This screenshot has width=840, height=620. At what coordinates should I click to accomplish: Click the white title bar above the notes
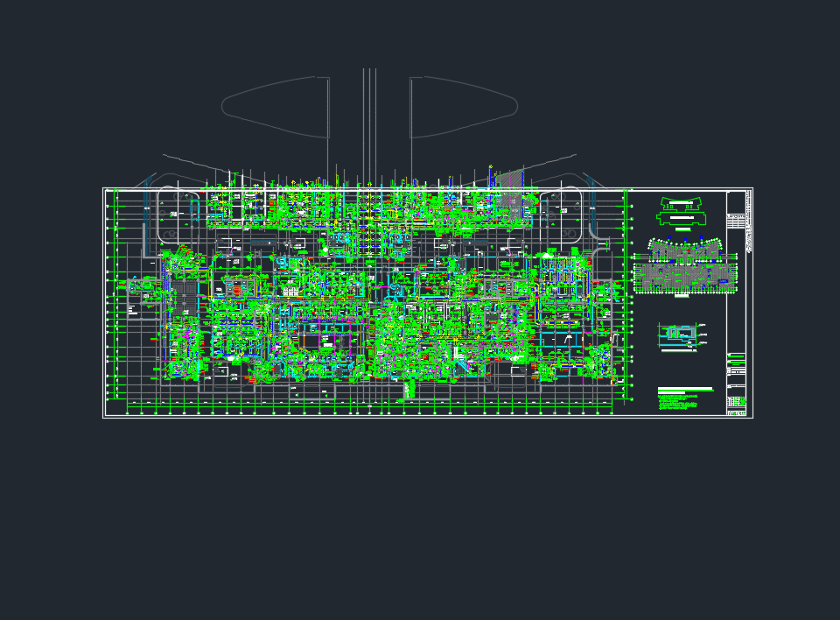[x=685, y=389]
